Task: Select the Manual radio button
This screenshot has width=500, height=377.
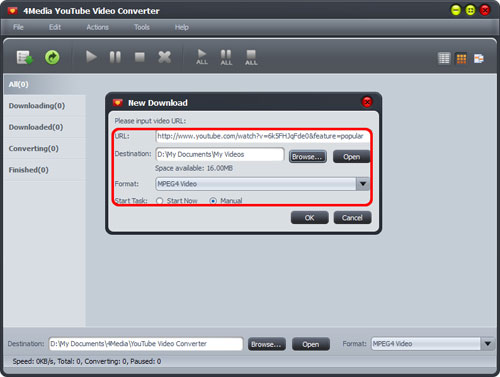Action: [213, 201]
